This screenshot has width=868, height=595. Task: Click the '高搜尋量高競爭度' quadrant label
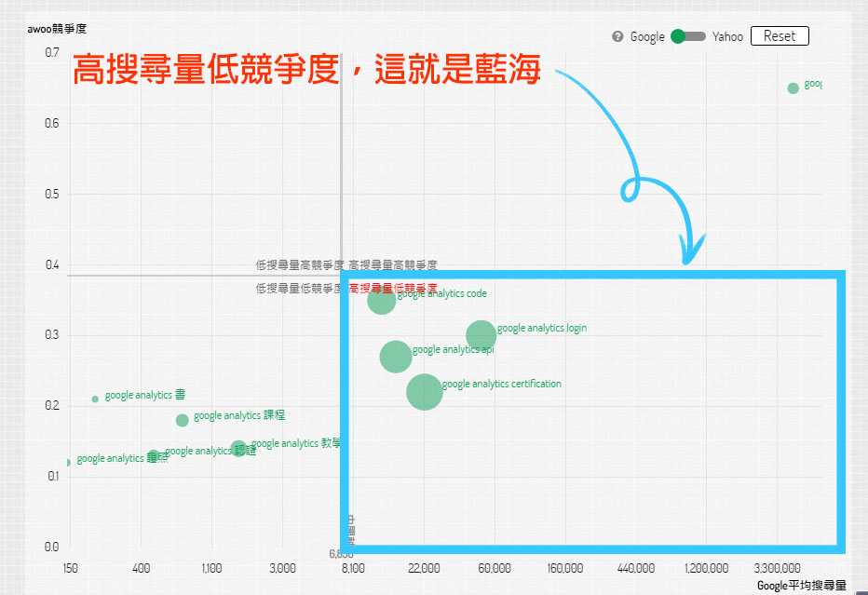click(392, 265)
